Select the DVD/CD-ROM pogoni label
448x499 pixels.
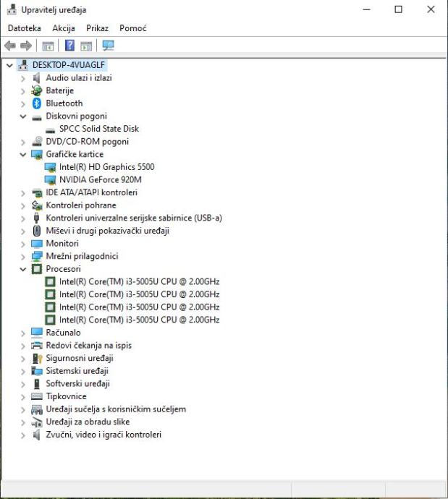88,141
